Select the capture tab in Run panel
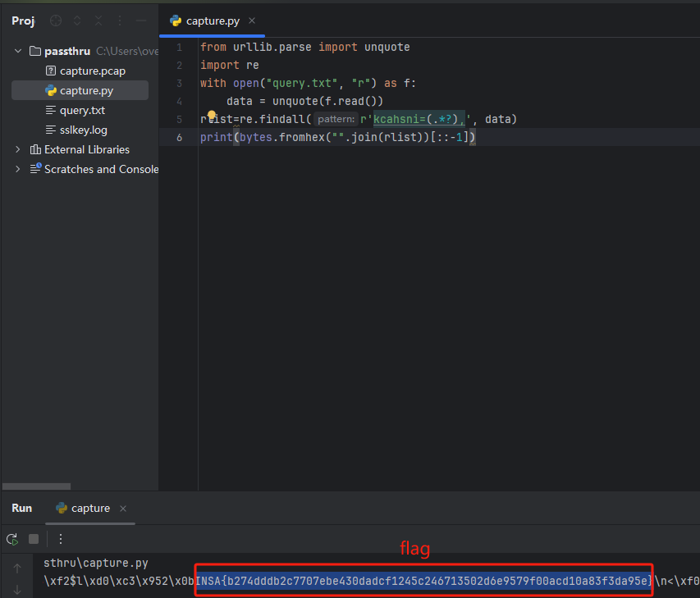Screen dimensions: 700x598 pyautogui.click(x=89, y=509)
